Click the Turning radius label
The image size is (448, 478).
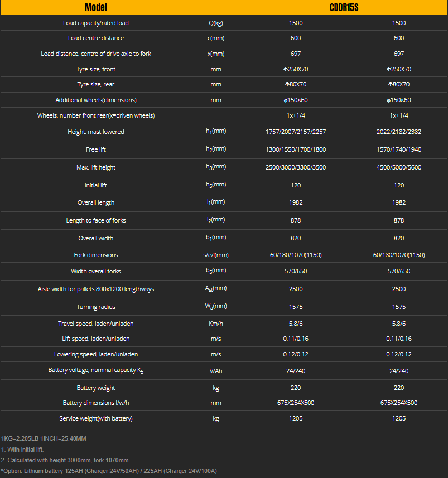[x=96, y=307]
